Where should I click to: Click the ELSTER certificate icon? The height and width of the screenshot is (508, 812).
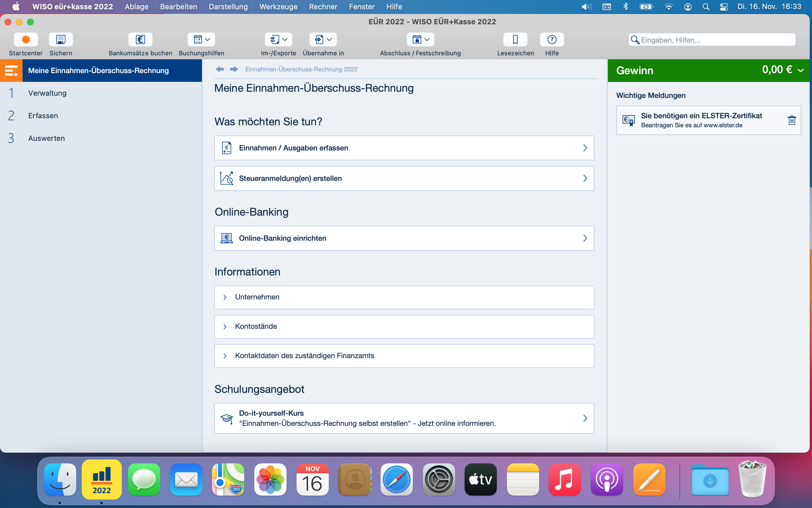pos(628,120)
